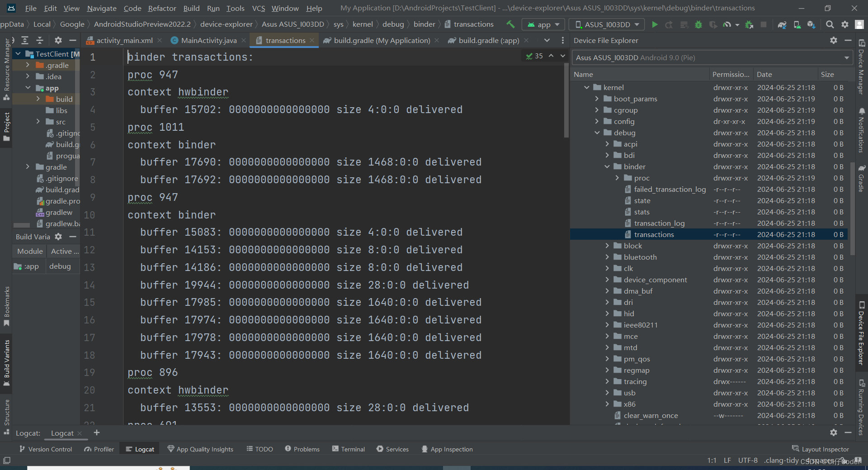Click kernel in the breadcrumb path
The height and width of the screenshot is (470, 868).
click(x=363, y=24)
